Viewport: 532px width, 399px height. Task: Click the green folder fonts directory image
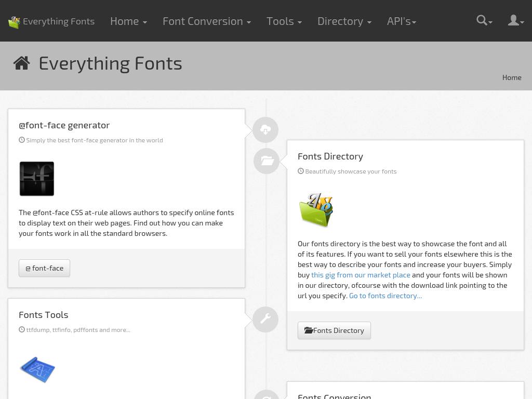click(x=316, y=210)
